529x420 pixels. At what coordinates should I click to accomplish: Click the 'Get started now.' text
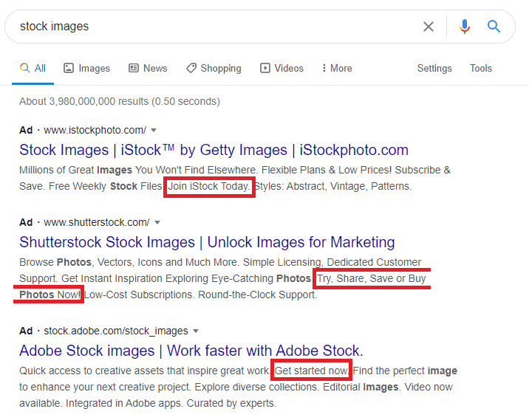point(311,371)
